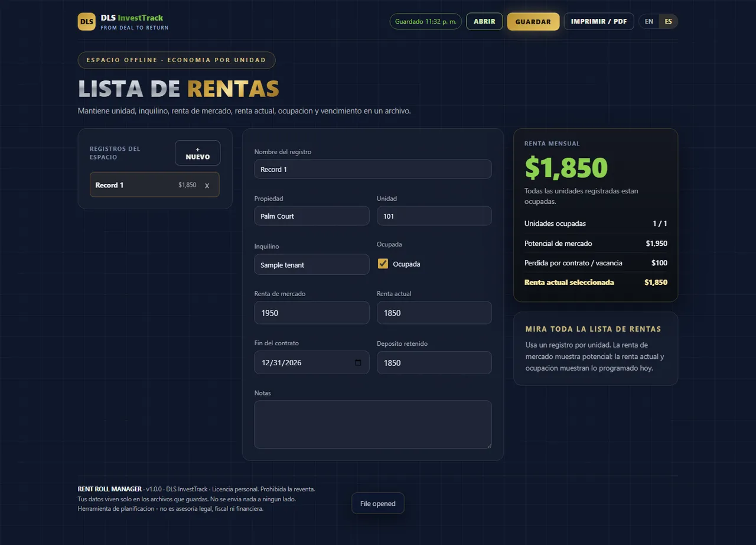
Task: Edit the Renta actual field
Action: click(x=434, y=313)
